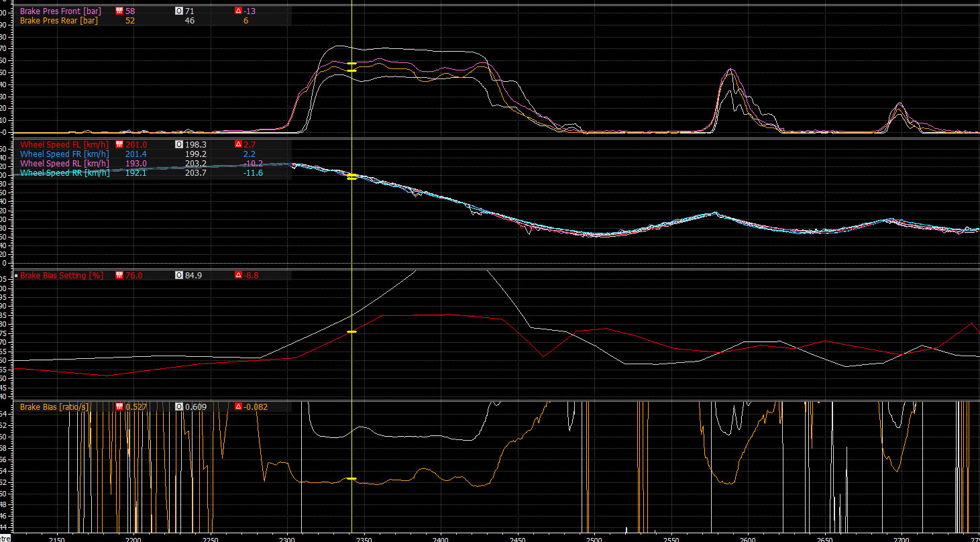Click yellow cursor marker on Brake Pres Front trace
The height and width of the screenshot is (542, 980).
[x=352, y=64]
